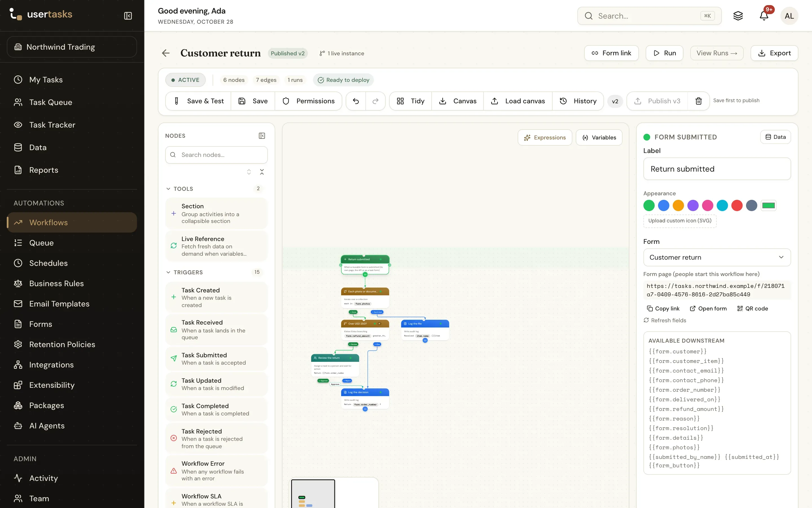Add the Section tool node

click(217, 213)
